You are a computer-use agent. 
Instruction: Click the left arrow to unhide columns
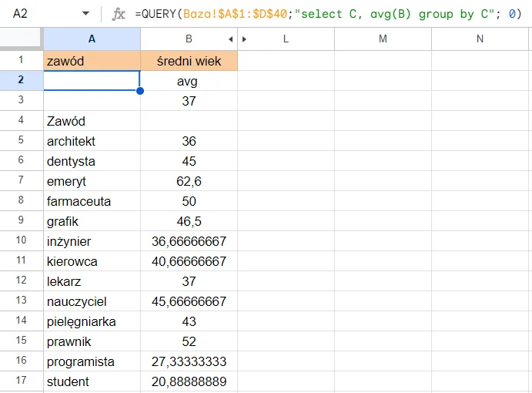point(230,39)
